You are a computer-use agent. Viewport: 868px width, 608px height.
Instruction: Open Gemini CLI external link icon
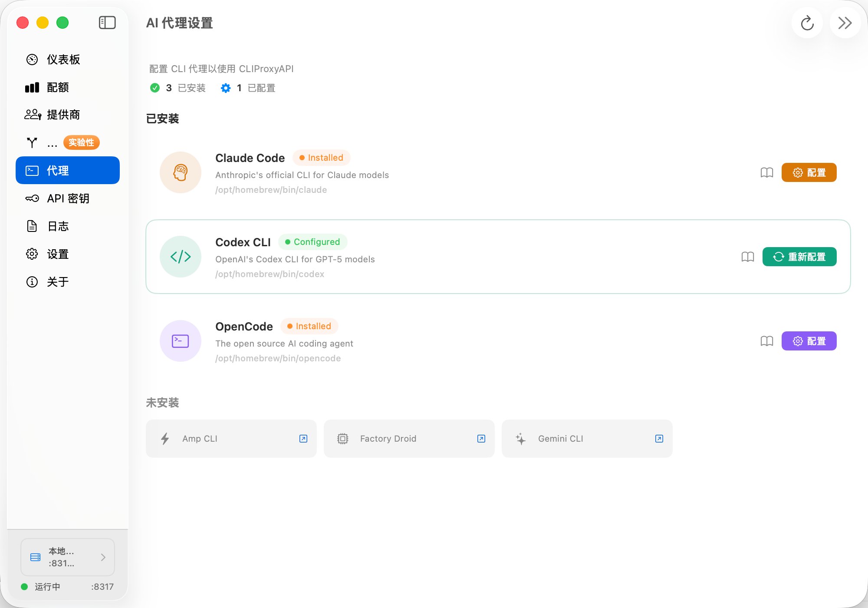(x=659, y=439)
